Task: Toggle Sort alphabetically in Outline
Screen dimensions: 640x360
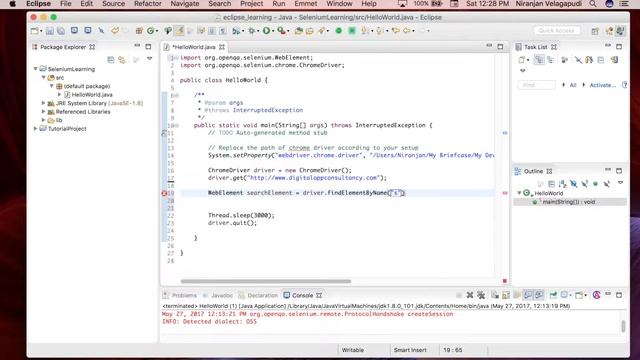Action: click(x=562, y=184)
